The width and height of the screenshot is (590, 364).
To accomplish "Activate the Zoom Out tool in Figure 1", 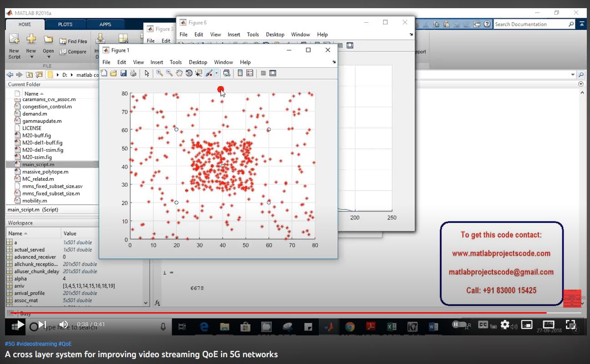I will (169, 73).
